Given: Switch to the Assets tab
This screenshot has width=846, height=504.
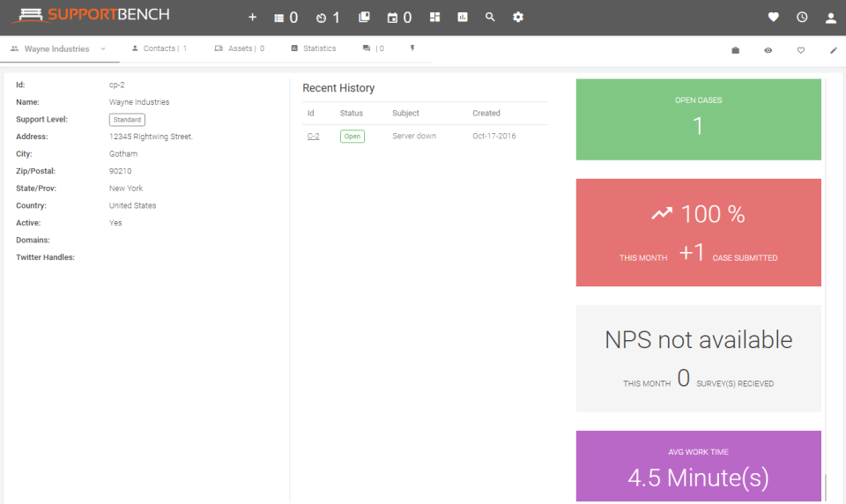Looking at the screenshot, I should pyautogui.click(x=239, y=48).
